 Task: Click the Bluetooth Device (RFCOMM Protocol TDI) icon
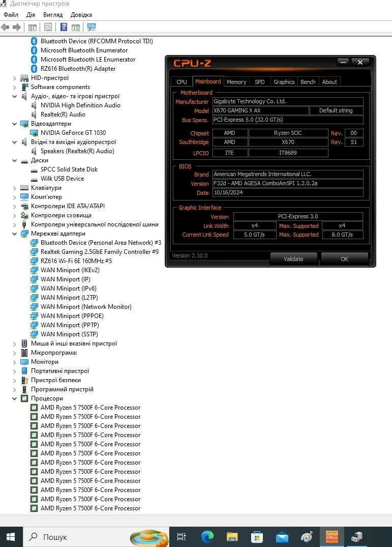point(34,41)
